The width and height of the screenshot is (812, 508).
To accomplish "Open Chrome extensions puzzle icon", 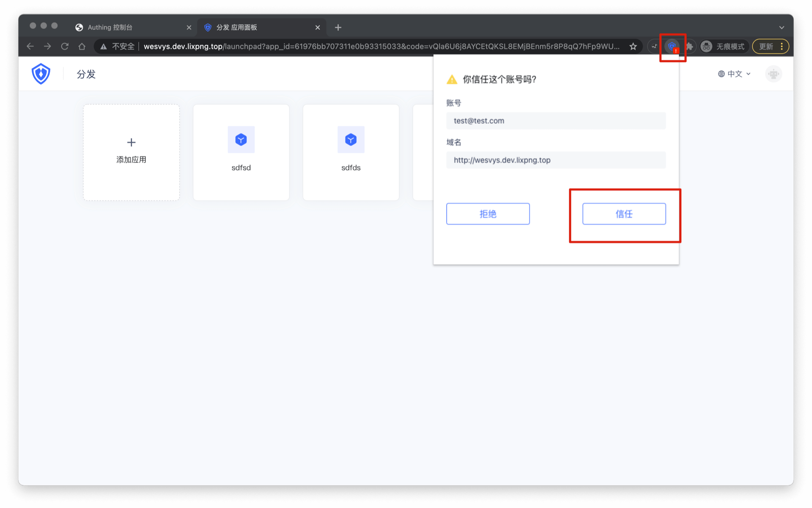I will [690, 47].
